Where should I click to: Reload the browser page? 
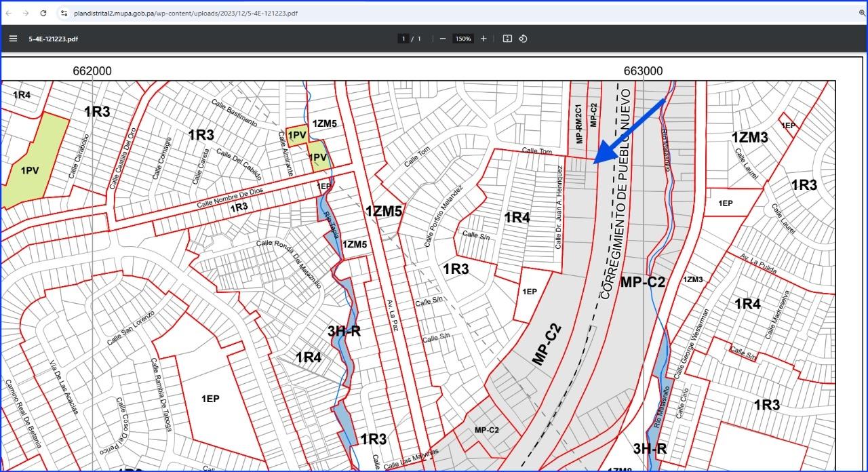point(43,13)
